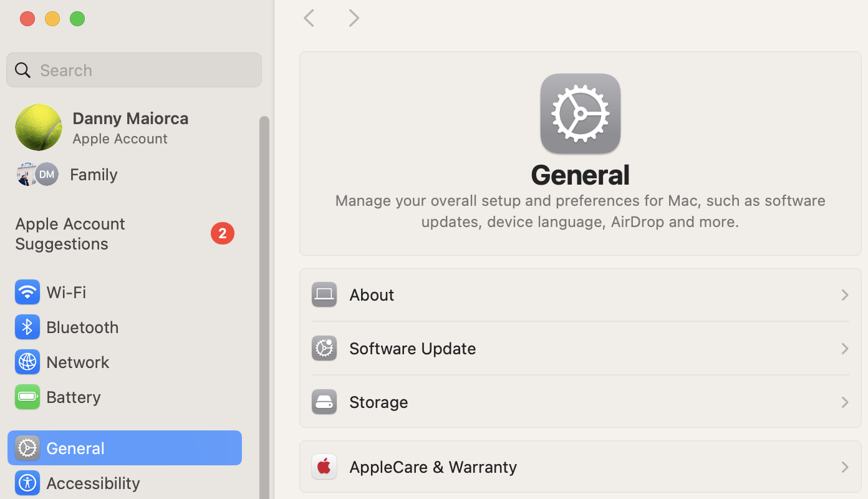The height and width of the screenshot is (499, 868).
Task: Expand Software Update with its arrow
Action: click(844, 349)
